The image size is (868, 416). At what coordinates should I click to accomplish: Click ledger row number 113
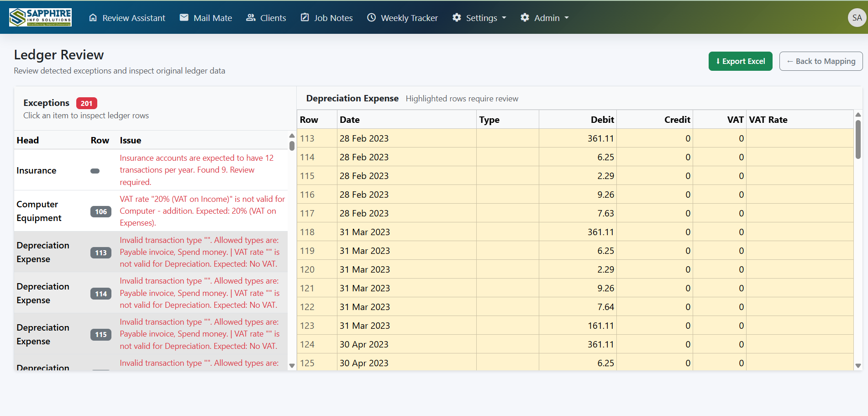(x=307, y=138)
